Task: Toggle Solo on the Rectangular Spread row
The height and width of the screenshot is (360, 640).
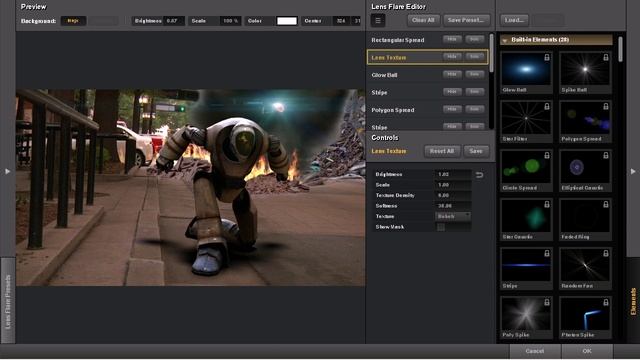Action: click(475, 39)
